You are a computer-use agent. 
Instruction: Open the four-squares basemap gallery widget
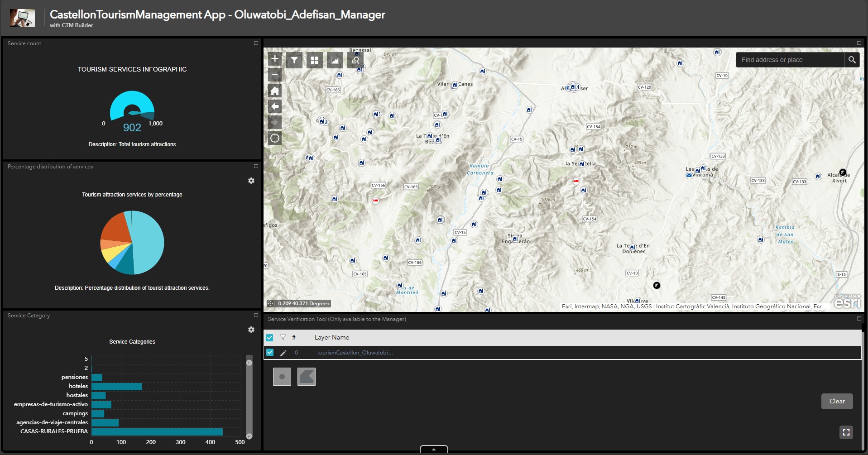[x=315, y=60]
